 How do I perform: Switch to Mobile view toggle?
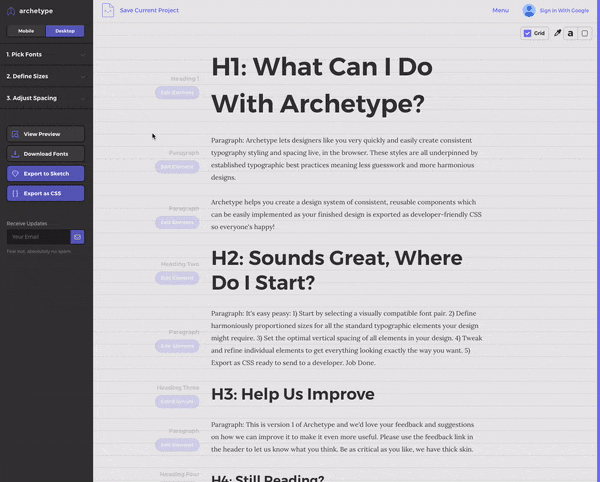tap(26, 31)
